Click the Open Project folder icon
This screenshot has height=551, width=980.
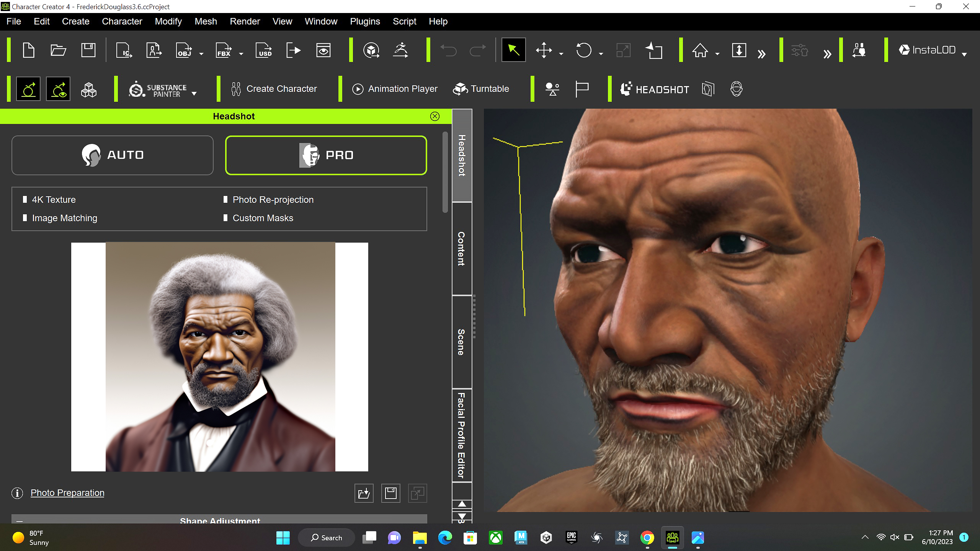[58, 50]
